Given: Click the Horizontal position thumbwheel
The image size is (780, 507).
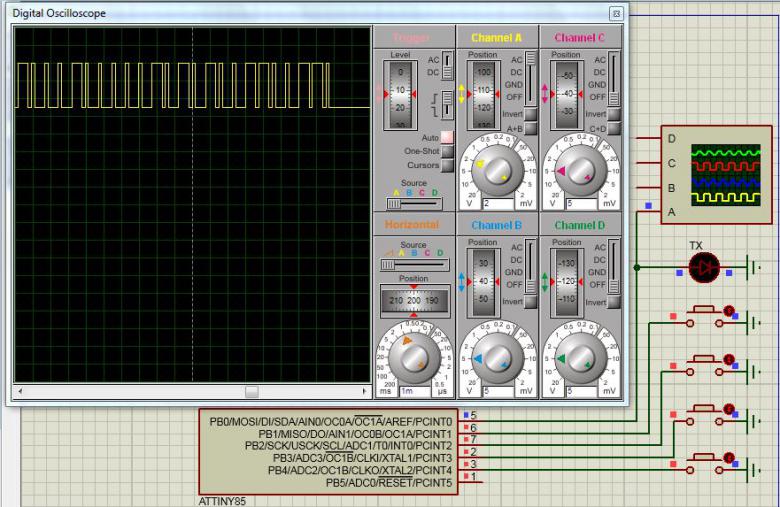Looking at the screenshot, I should click(414, 301).
